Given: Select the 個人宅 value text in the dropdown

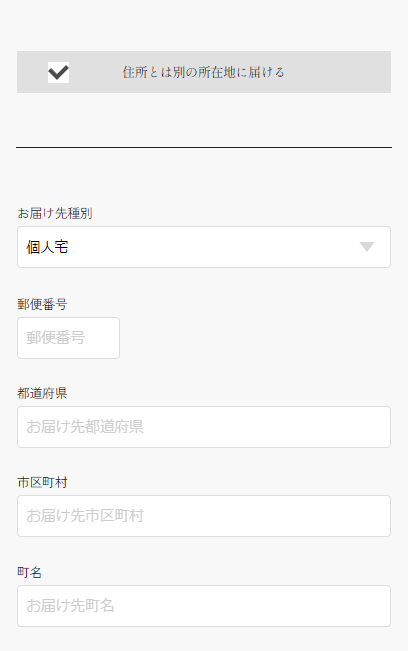Looking at the screenshot, I should [x=47, y=247].
